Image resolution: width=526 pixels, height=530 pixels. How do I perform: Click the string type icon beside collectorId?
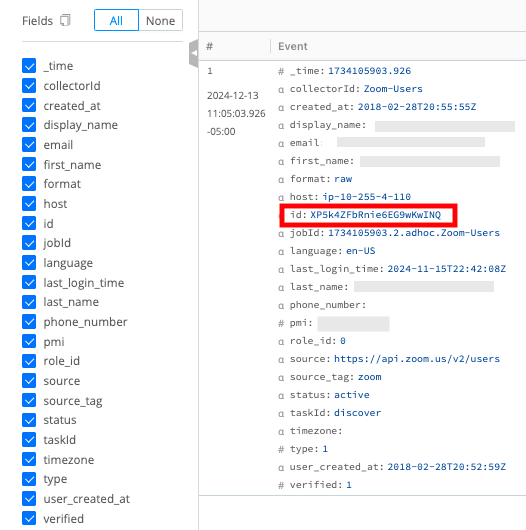[281, 90]
